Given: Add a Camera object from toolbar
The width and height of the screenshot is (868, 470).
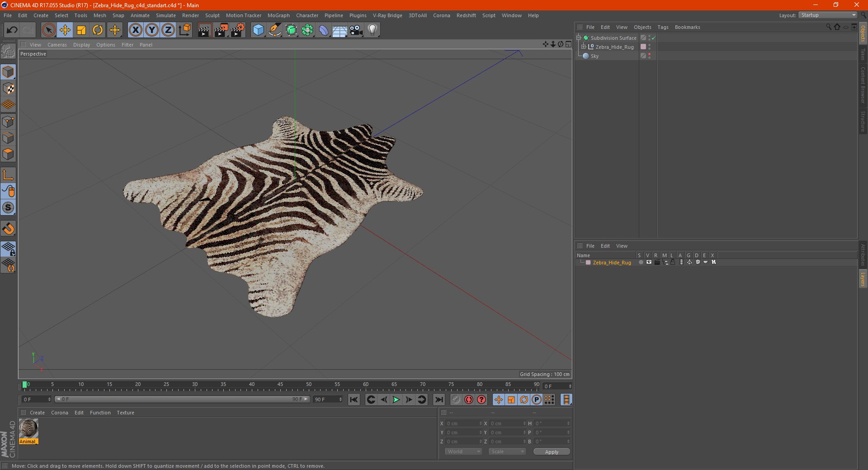Looking at the screenshot, I should pos(356,30).
